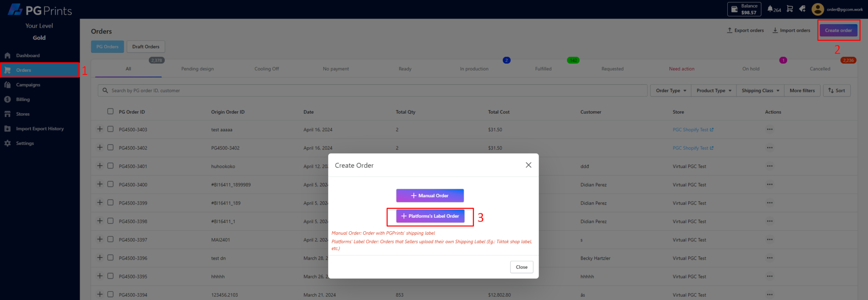868x300 pixels.
Task: Click the Manual Order button
Action: 430,196
